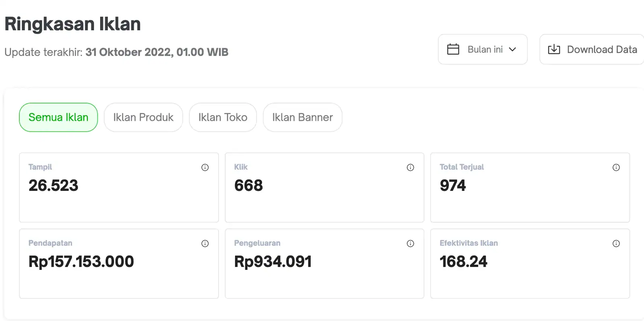The height and width of the screenshot is (321, 644).
Task: Select the Pengeluaran amount Rp934.091
Action: pos(273,262)
